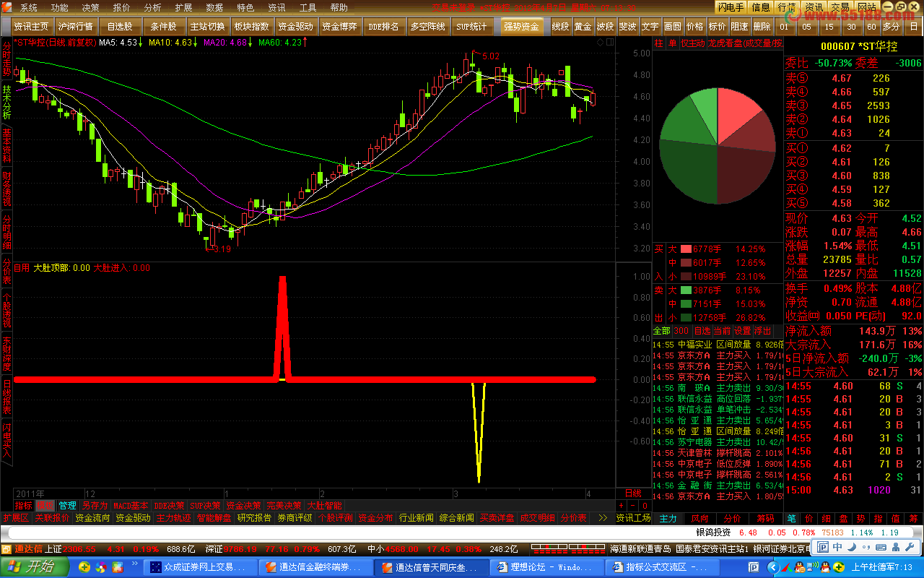The image size is (924, 578).
Task: Click the 资讯主页 toolbar button
Action: 30,27
